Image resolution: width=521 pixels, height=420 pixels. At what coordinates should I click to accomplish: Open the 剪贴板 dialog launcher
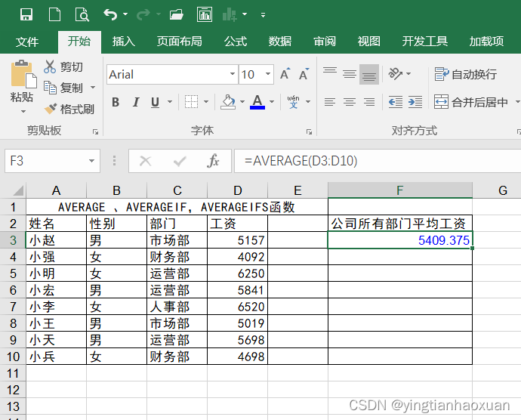(x=96, y=132)
